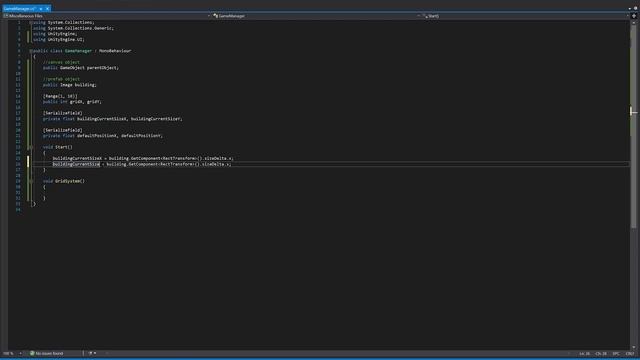640x360 pixels.
Task: Pin the GameManager.cs tab
Action: 41,8
